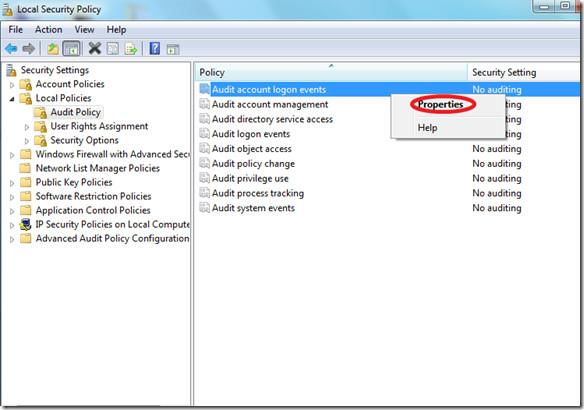Click the Security Options folder icon
Screen dimensions: 584x410
[40, 141]
